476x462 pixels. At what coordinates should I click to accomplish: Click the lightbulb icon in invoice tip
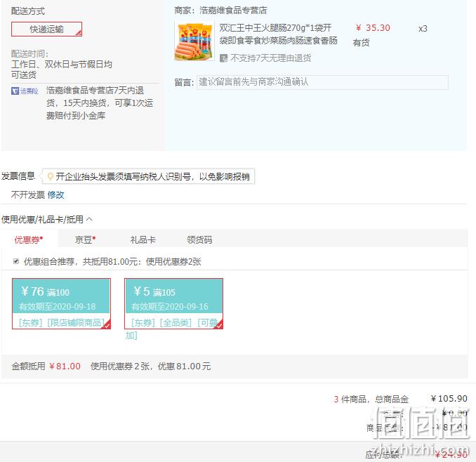click(51, 176)
